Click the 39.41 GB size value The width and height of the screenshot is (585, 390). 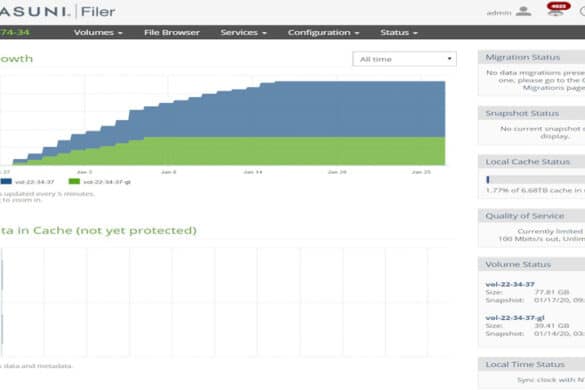(x=551, y=325)
